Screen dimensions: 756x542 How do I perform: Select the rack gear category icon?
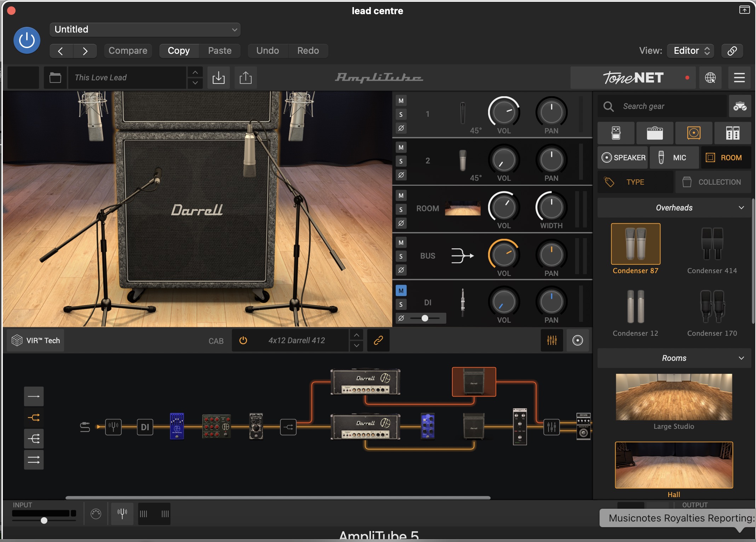pos(733,133)
